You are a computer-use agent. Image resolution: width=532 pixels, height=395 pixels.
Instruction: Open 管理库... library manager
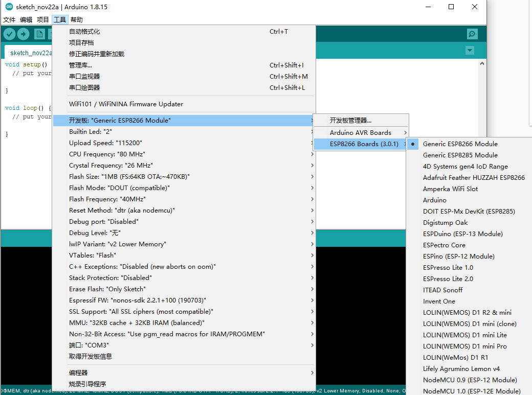click(184, 65)
